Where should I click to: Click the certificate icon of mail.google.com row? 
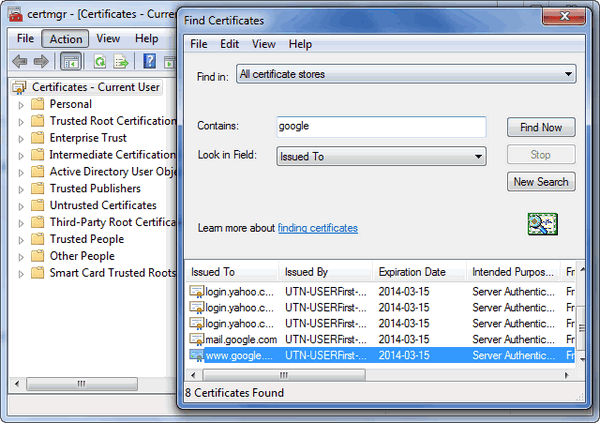tap(197, 339)
